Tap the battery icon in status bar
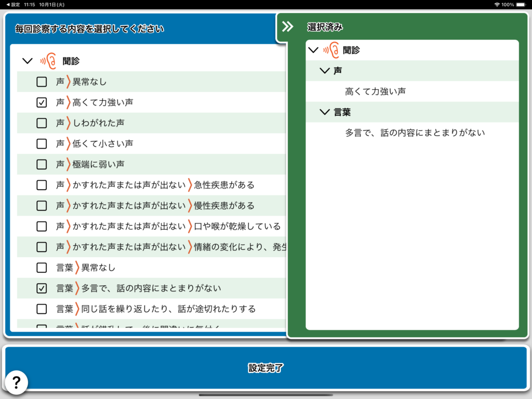532x399 pixels. (x=521, y=4)
